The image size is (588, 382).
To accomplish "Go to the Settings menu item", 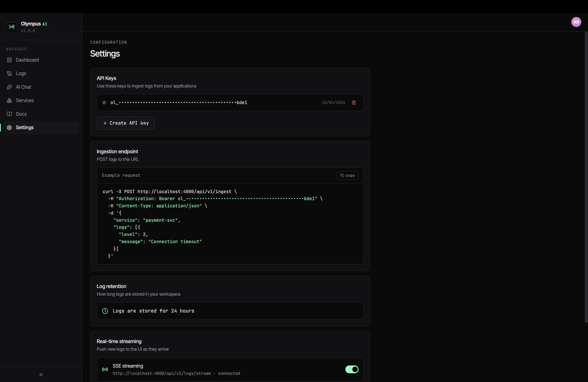I will click(x=25, y=128).
